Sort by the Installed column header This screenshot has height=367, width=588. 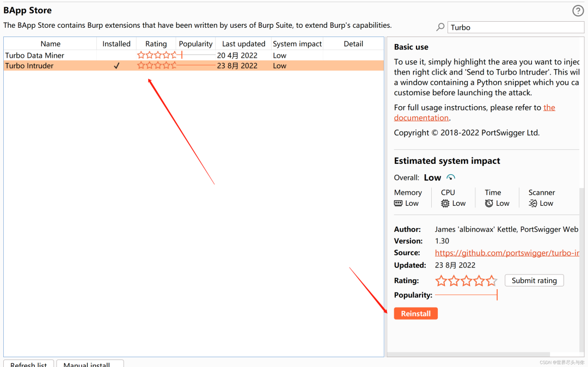click(x=117, y=44)
